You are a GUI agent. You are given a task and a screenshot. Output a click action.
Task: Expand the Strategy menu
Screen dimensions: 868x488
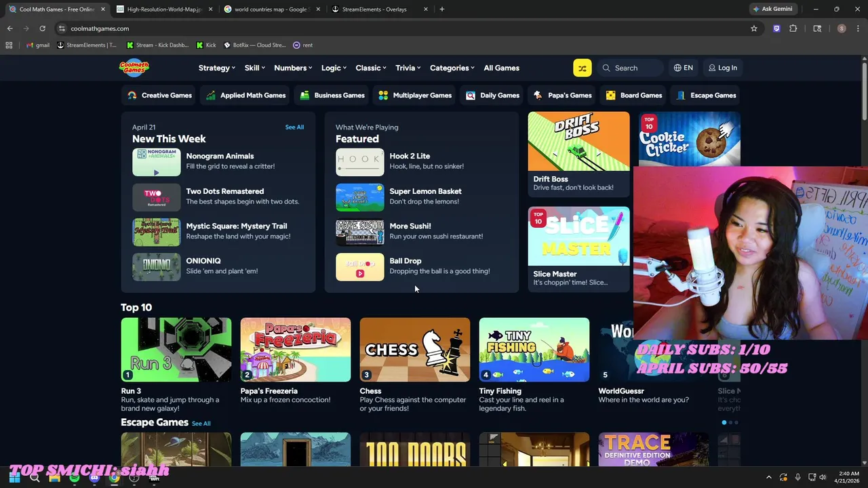pyautogui.click(x=216, y=68)
